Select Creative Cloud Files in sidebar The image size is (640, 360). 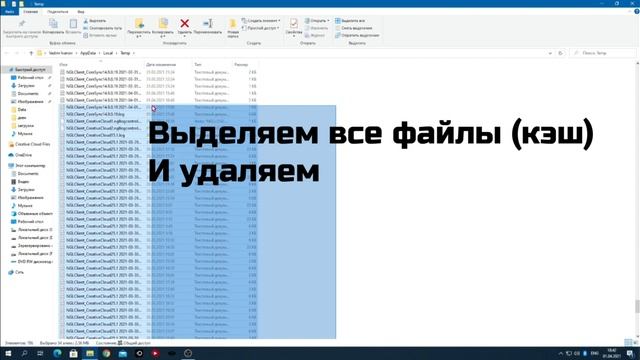coord(29,144)
